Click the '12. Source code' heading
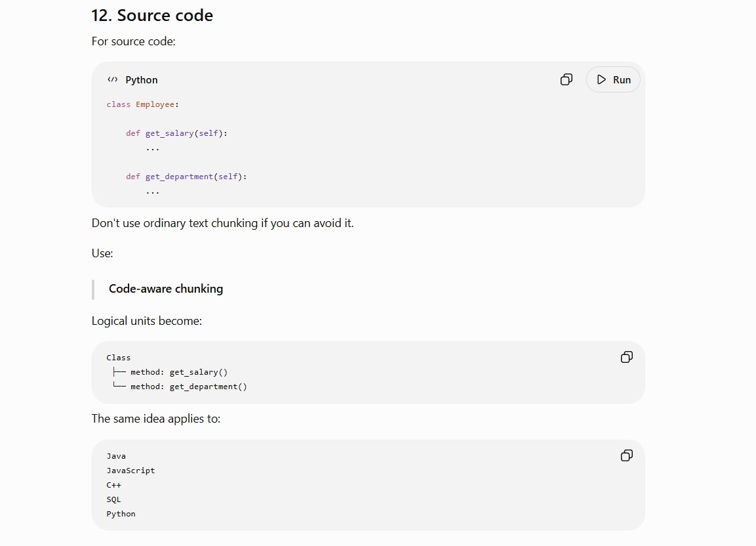The height and width of the screenshot is (546, 756). [x=152, y=16]
